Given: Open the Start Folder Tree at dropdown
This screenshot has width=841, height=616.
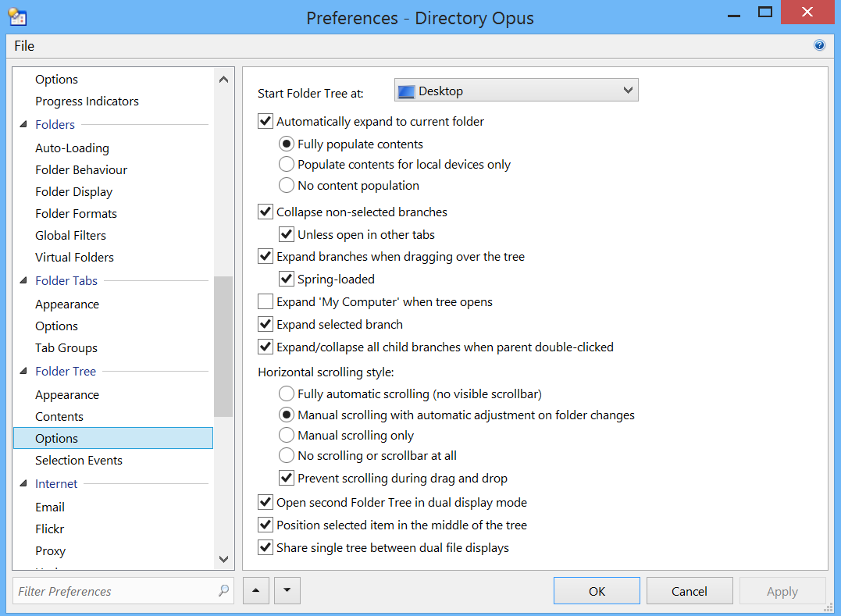Looking at the screenshot, I should tap(516, 90).
